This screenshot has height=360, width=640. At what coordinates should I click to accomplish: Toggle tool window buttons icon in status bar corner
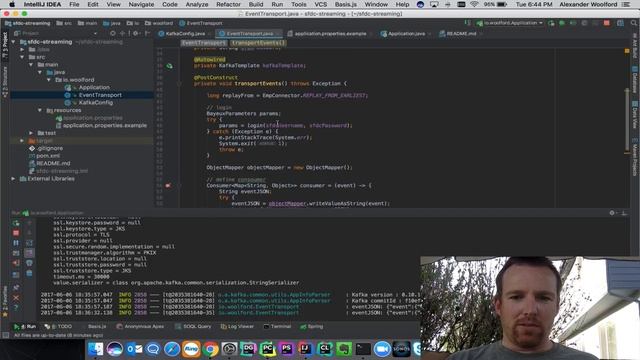tap(5, 336)
